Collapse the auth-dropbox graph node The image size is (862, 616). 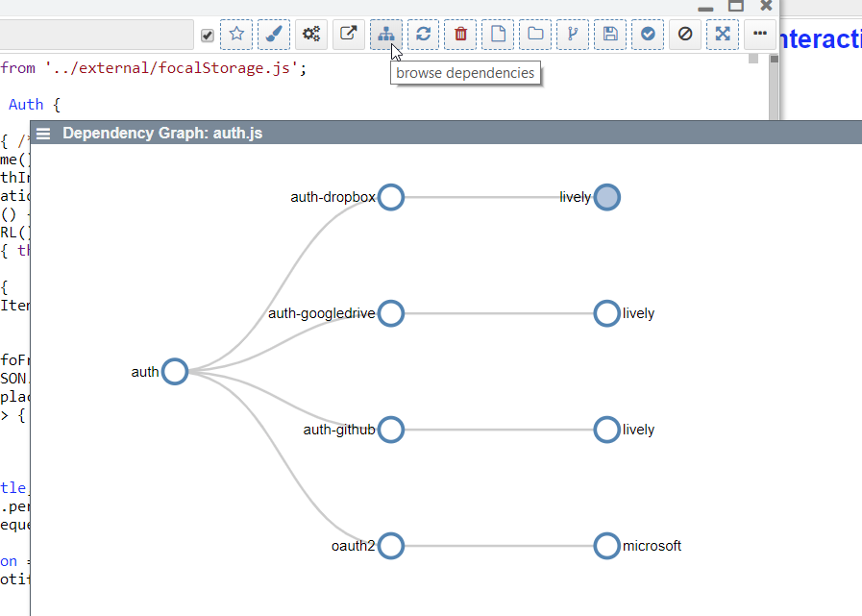[390, 197]
